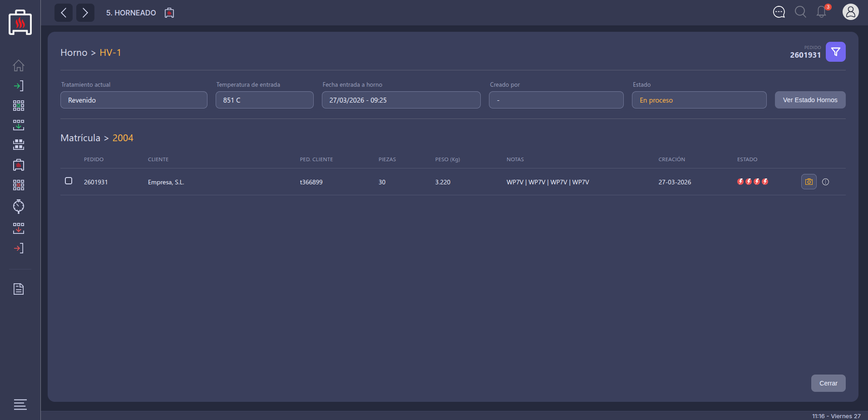This screenshot has height=420, width=868.
Task: Navigate forward with right chevron
Action: 85,13
